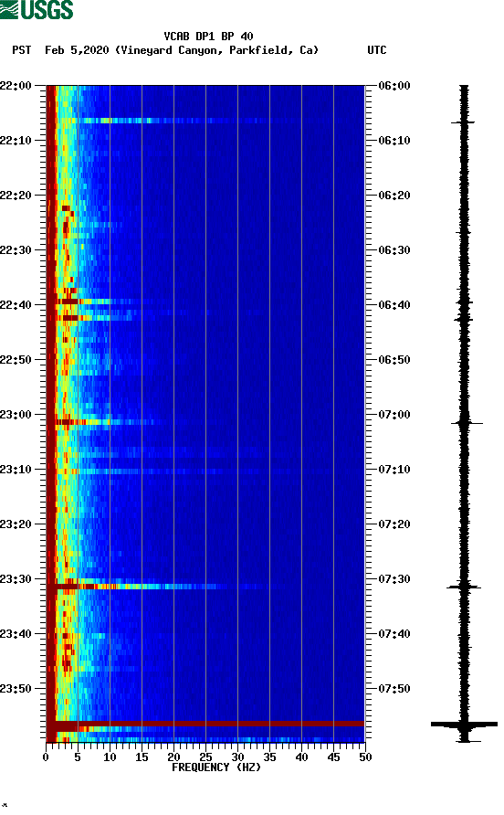The width and height of the screenshot is (504, 815).
Task: Click the 22:50 PST time label
Action: pyautogui.click(x=16, y=360)
